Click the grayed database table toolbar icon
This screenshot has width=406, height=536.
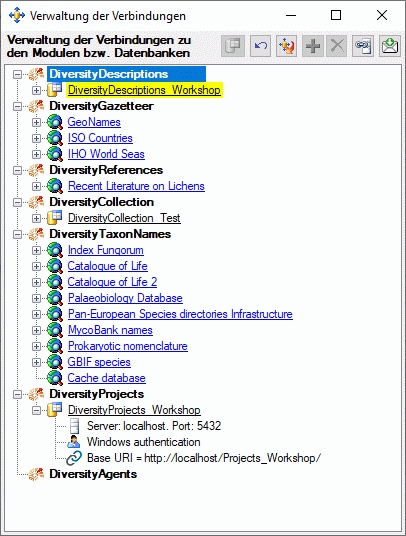pyautogui.click(x=233, y=46)
